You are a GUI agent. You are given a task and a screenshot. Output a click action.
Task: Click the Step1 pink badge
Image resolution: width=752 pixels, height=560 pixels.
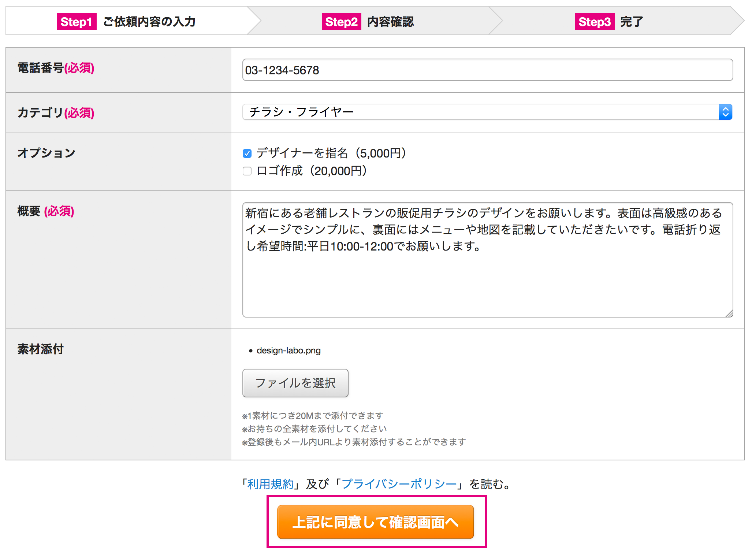tap(77, 22)
